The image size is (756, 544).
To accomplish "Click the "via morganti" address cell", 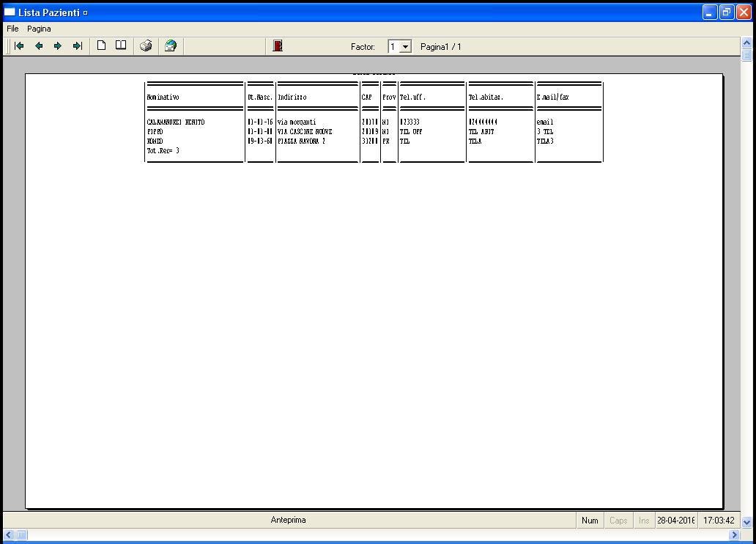I will point(297,122).
